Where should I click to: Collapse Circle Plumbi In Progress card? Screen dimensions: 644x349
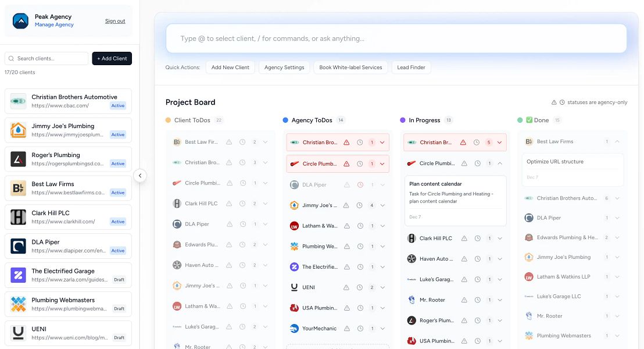coord(500,163)
